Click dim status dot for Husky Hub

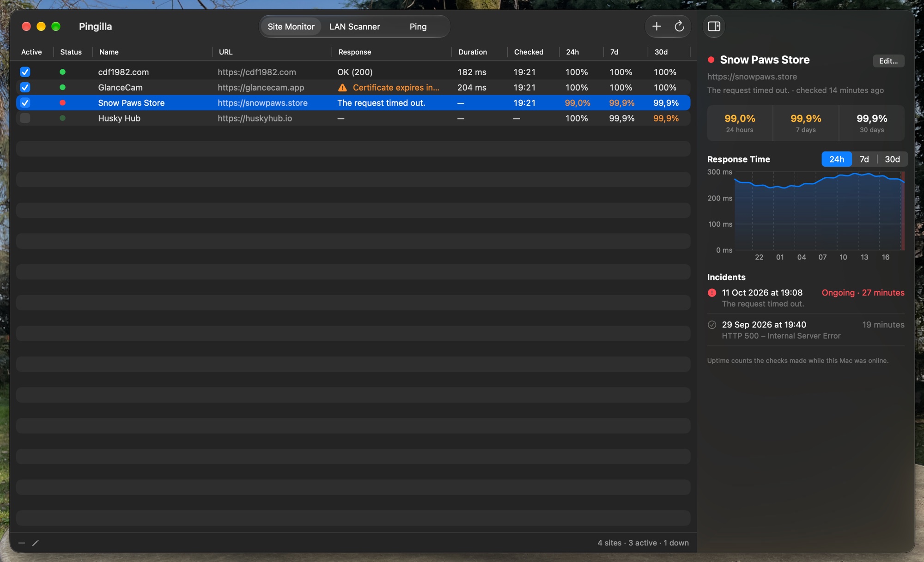(62, 118)
